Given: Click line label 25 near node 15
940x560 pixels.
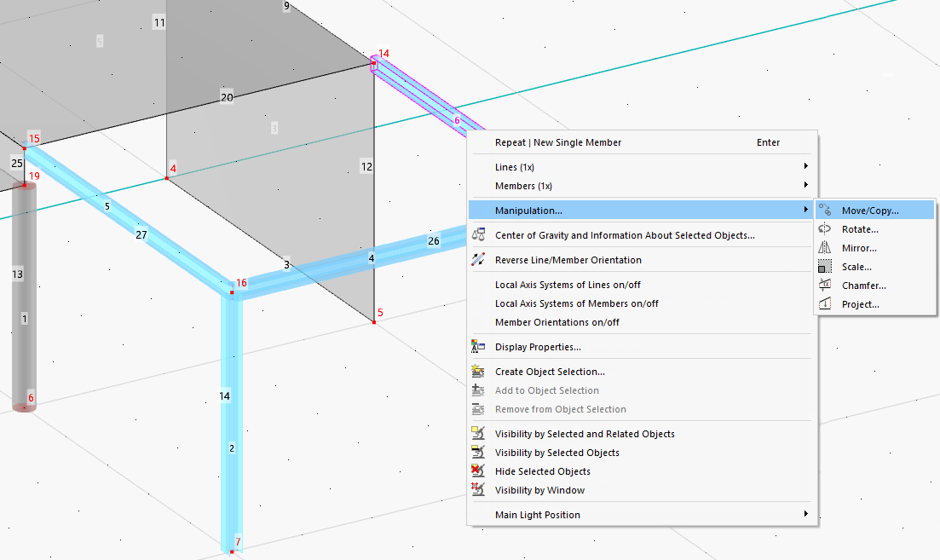Looking at the screenshot, I should (17, 163).
